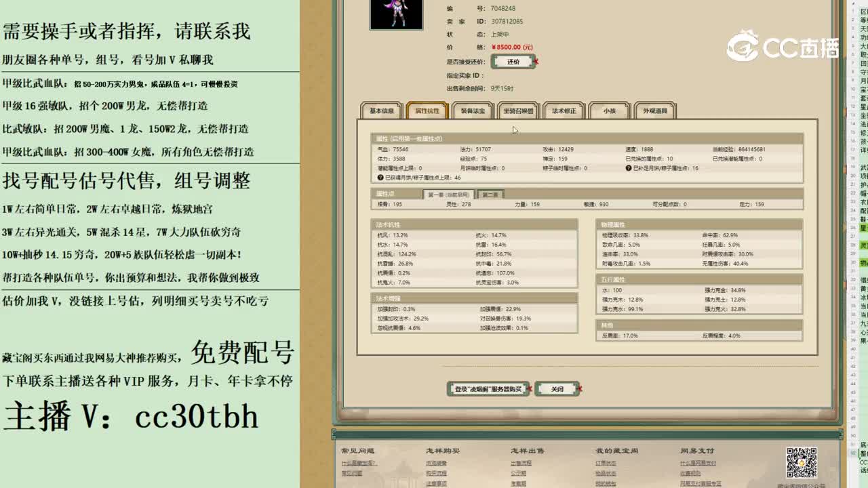This screenshot has width=868, height=488.
Task: Click the 物理吸收率: 33.8% value
Action: tap(625, 235)
